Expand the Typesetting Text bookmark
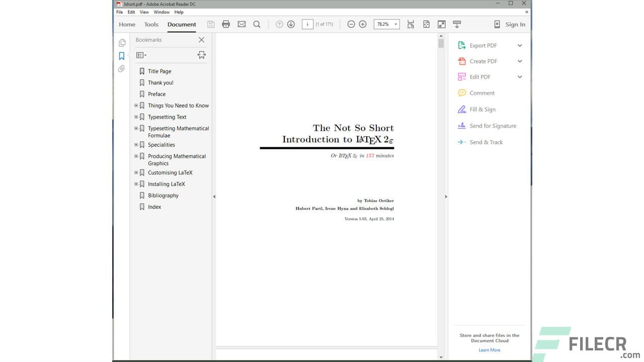 [136, 117]
